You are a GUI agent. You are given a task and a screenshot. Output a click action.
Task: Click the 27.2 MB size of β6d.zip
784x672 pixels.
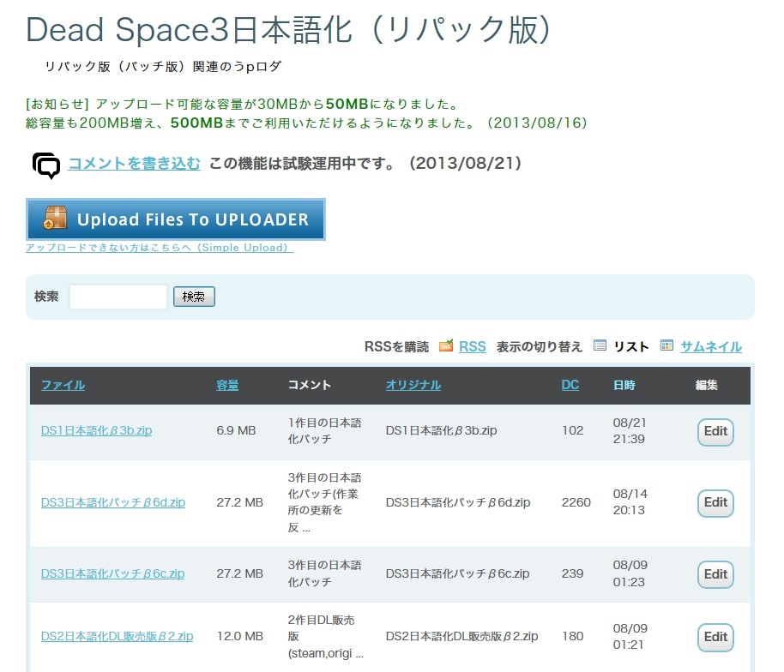click(x=239, y=502)
